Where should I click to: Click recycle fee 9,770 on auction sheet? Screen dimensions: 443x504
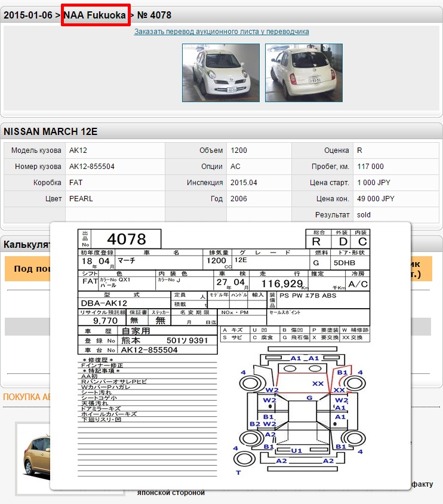point(105,321)
